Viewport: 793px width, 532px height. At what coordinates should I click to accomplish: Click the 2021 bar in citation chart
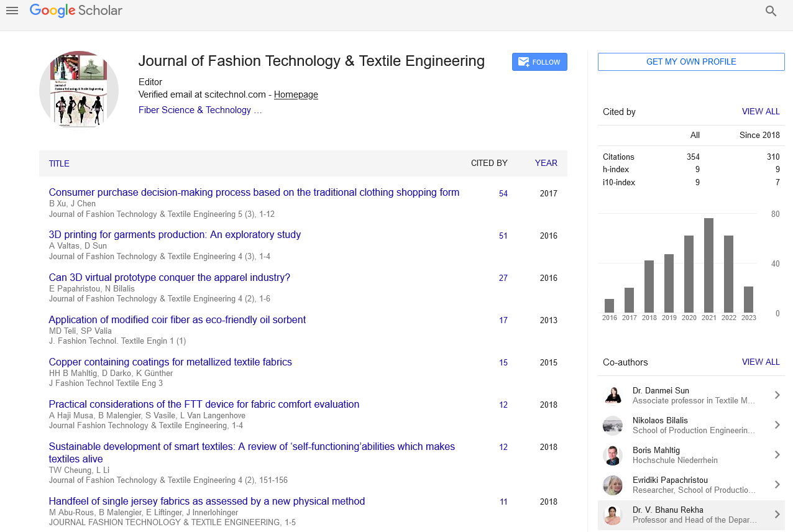coord(708,265)
